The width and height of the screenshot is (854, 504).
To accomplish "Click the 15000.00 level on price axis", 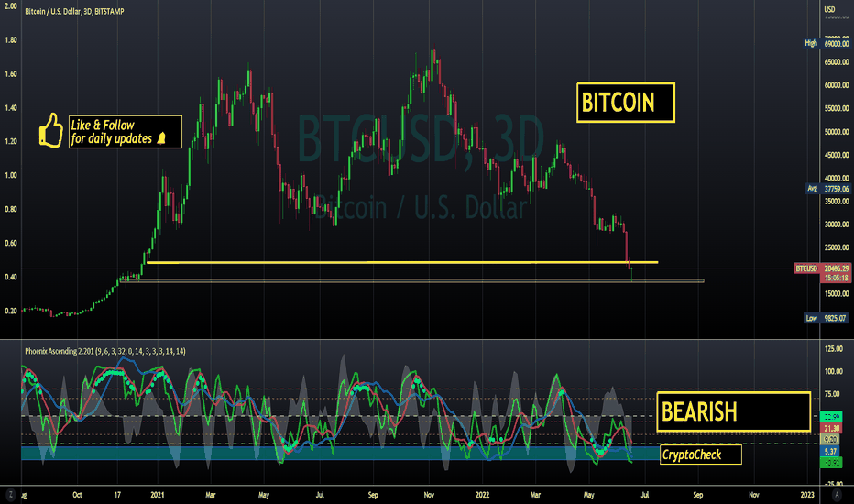I will (x=837, y=293).
